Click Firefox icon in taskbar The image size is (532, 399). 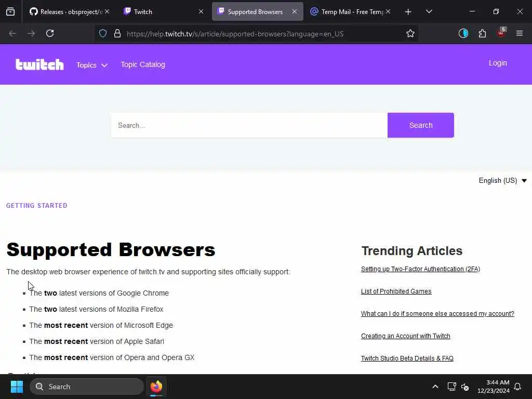coord(156,387)
